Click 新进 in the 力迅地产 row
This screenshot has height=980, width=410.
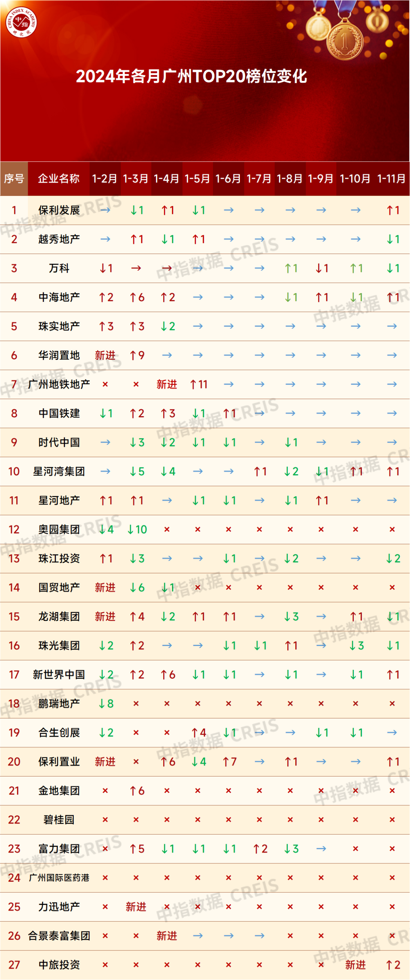click(x=136, y=907)
